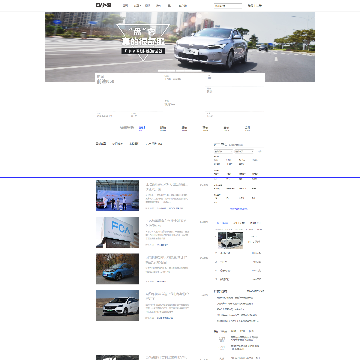Expand the left dropdown in the sidebar car finder
This screenshot has width=360, height=360.
(223, 151)
